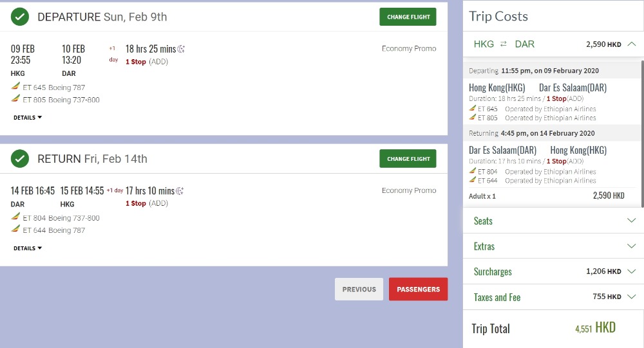644x348 pixels.
Task: Expand the Seats section
Action: tap(631, 221)
